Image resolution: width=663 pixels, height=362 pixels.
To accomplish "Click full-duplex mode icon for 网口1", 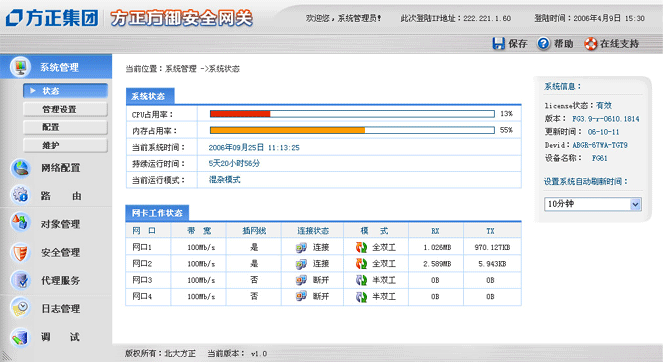I will (x=361, y=247).
